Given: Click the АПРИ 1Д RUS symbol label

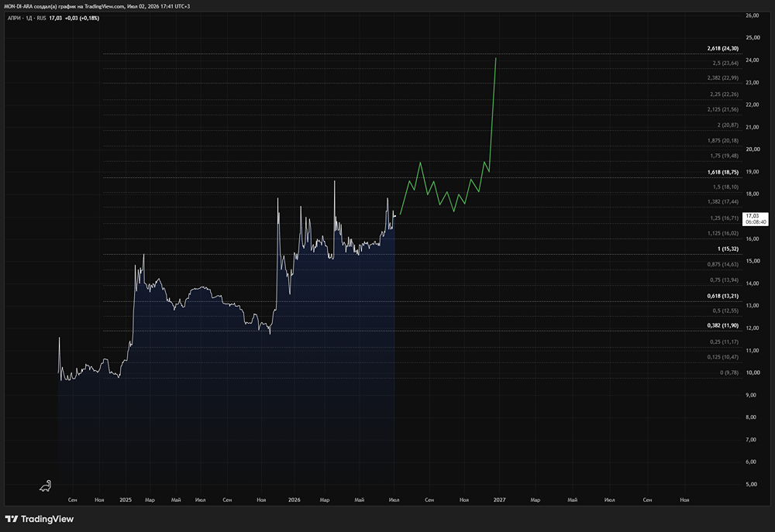Looking at the screenshot, I should (26, 18).
